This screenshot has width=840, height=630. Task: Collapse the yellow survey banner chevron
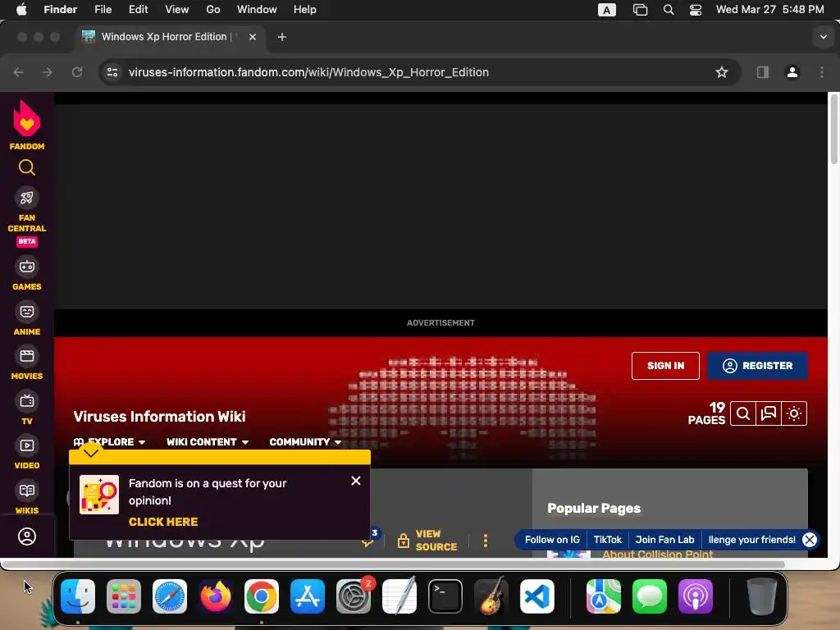(x=91, y=454)
